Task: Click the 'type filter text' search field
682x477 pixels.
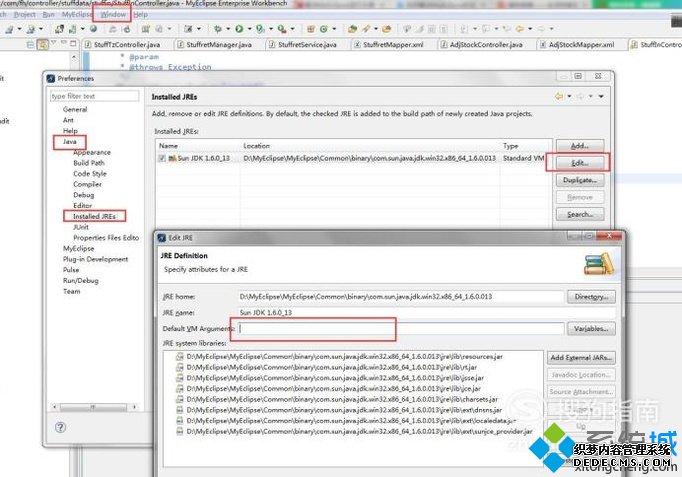Action: click(x=94, y=96)
